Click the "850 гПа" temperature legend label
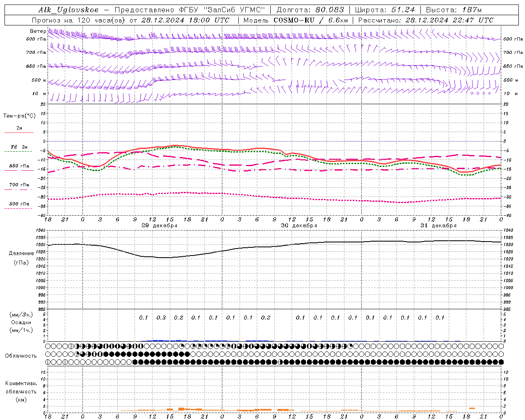 pyautogui.click(x=19, y=166)
